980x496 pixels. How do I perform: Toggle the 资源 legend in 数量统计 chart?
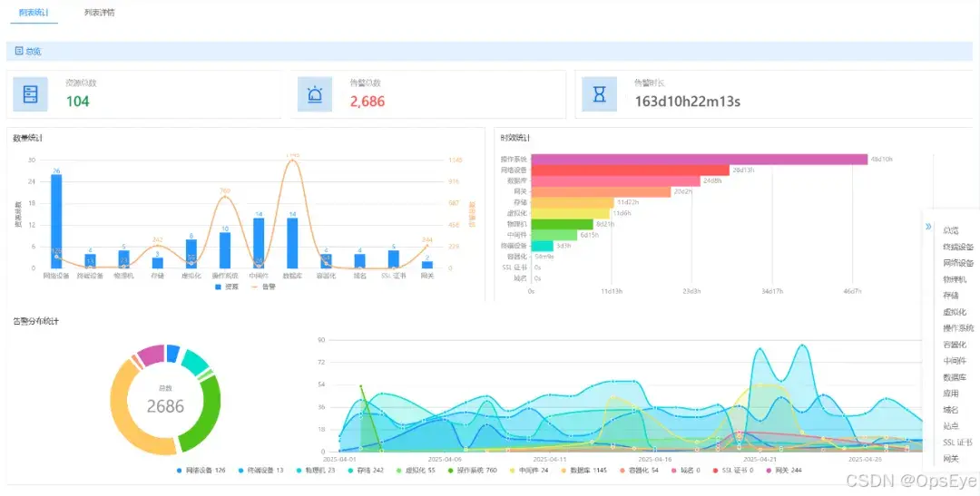tap(226, 287)
